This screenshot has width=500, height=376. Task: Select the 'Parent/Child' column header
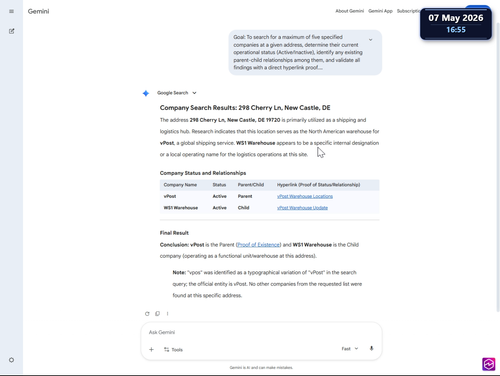click(251, 185)
